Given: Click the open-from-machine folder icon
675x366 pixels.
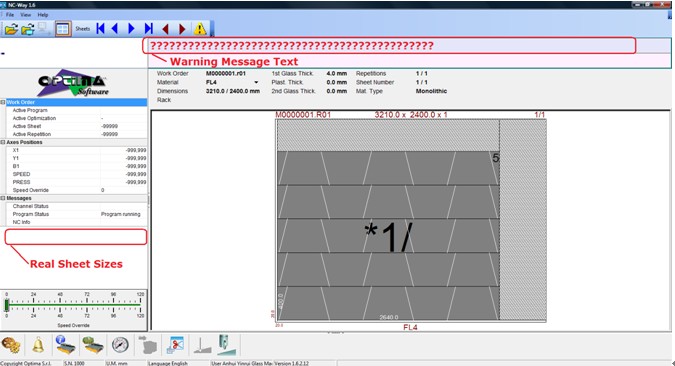Looking at the screenshot, I should click(x=28, y=29).
